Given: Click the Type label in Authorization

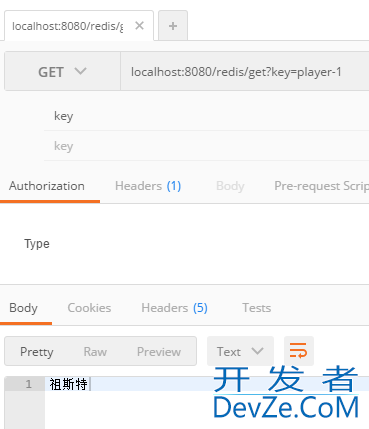Looking at the screenshot, I should point(37,244).
